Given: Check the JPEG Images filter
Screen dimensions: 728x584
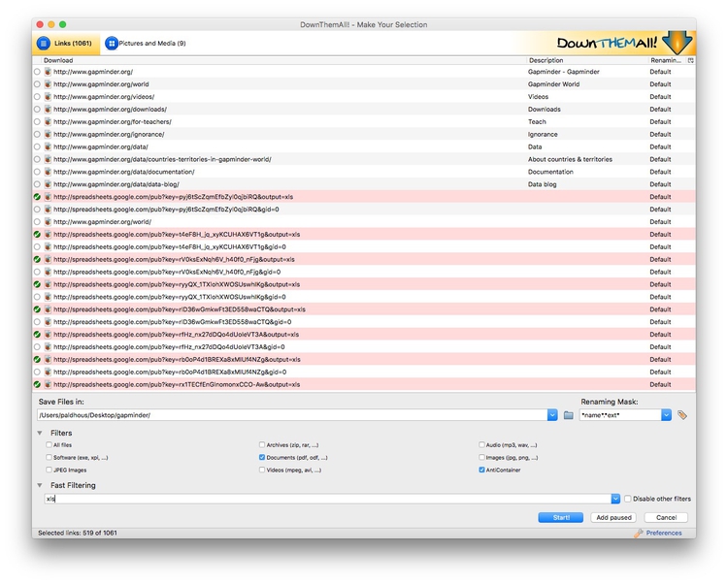Looking at the screenshot, I should (x=49, y=470).
